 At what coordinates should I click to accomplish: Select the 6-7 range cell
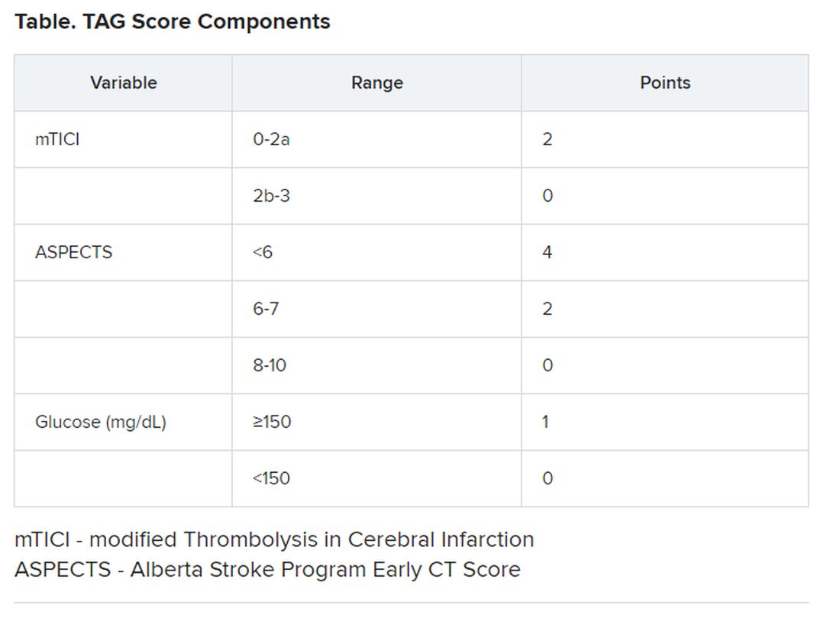pyautogui.click(x=266, y=309)
